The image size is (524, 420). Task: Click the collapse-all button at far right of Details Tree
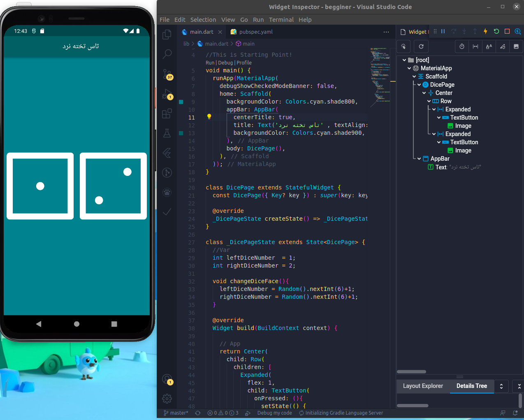519,386
